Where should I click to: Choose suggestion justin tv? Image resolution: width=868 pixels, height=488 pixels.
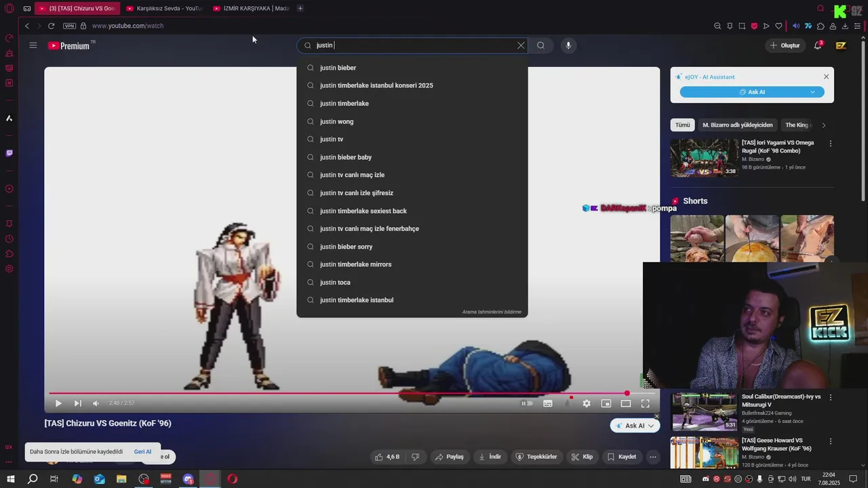(412, 139)
